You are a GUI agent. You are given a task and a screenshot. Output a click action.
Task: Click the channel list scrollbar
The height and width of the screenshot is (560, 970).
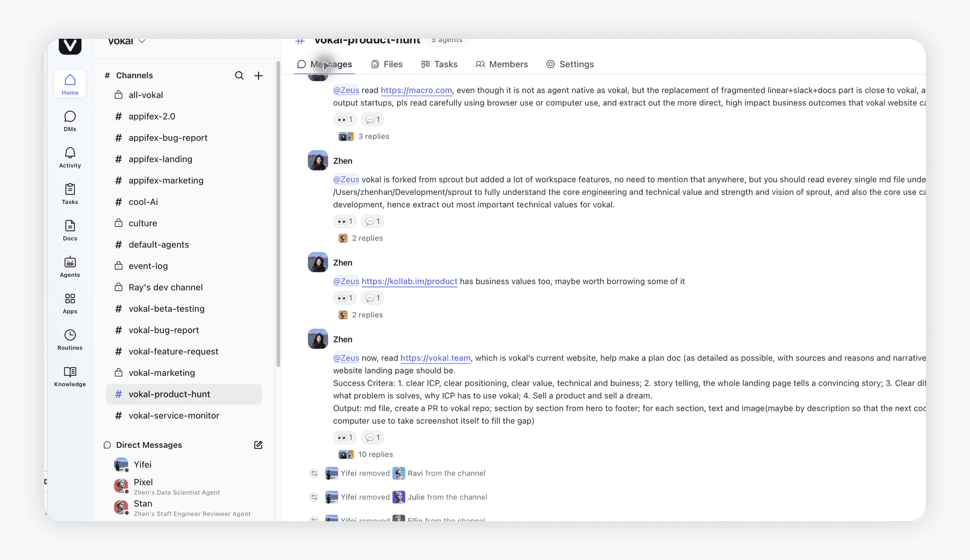click(x=278, y=214)
